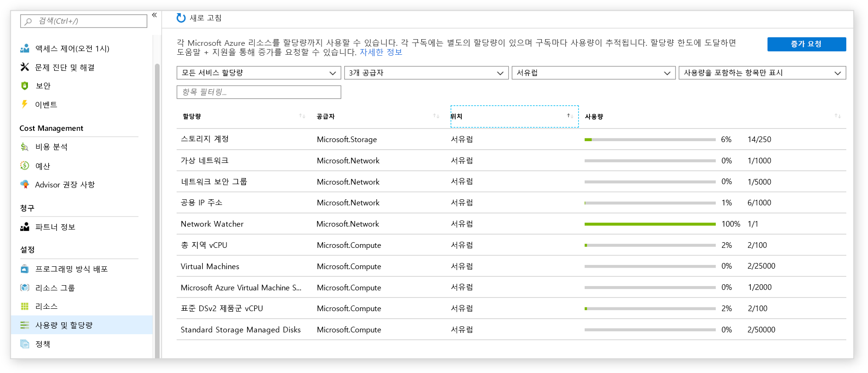Click the 문제 진단 및 해결 wrench icon
Image resolution: width=868 pixels, height=373 pixels.
tap(25, 67)
